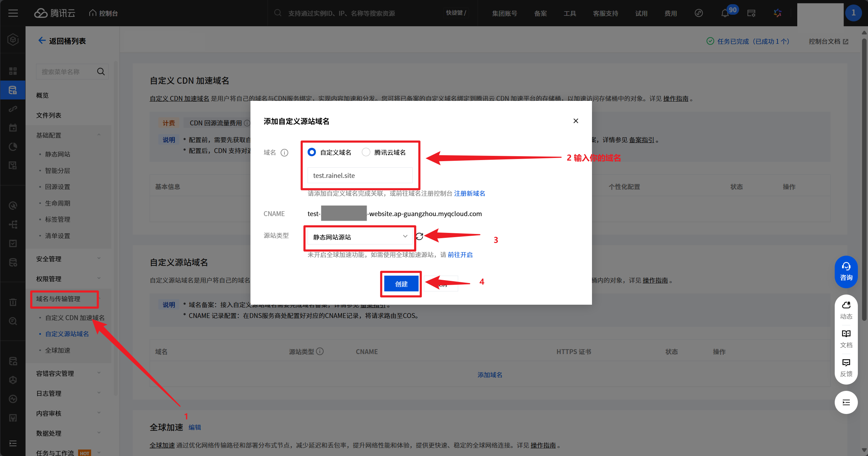Open 全球加速 menu item

tap(57, 350)
